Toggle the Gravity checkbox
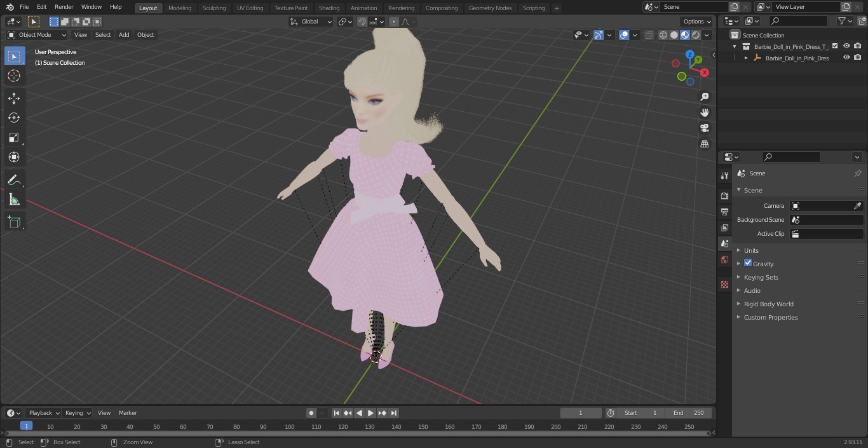 pyautogui.click(x=748, y=263)
